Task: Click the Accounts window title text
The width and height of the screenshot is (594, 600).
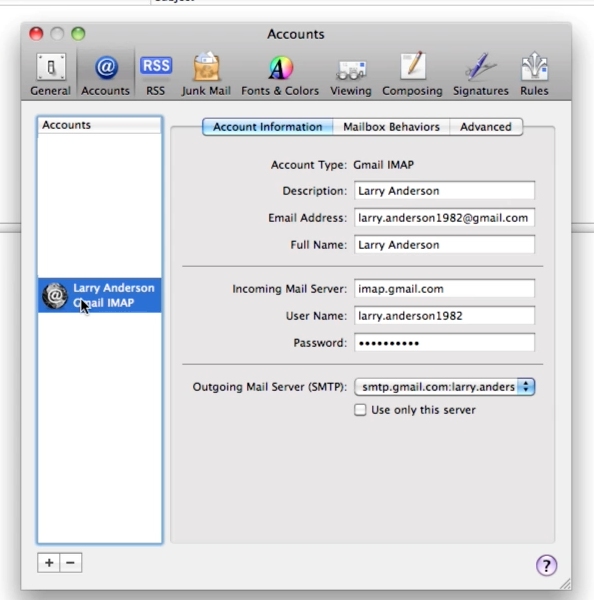Action: (296, 34)
